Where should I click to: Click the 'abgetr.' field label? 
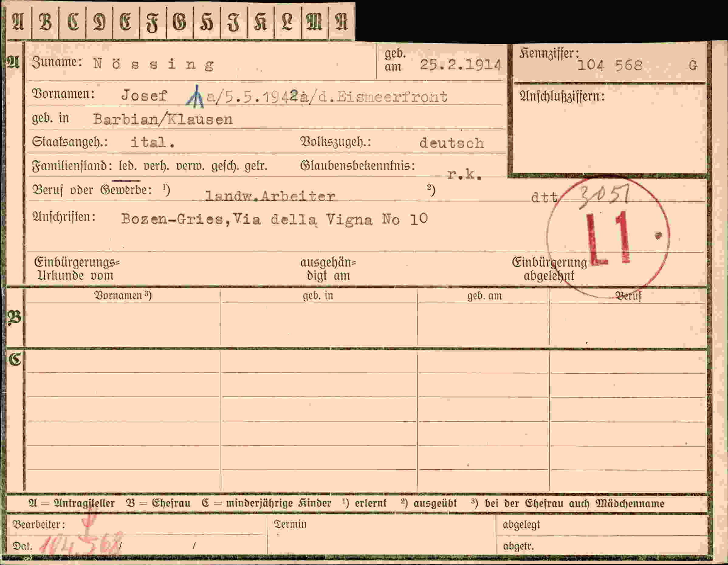click(518, 546)
